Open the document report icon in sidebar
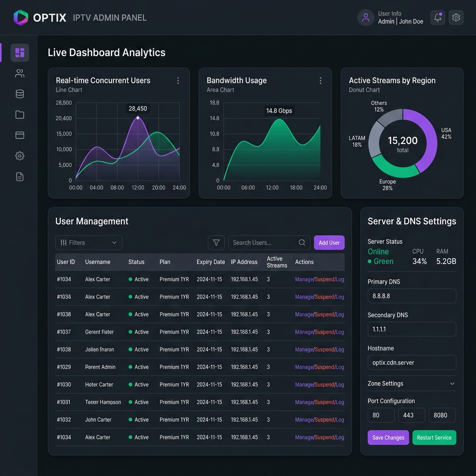476x476 pixels. [20, 177]
